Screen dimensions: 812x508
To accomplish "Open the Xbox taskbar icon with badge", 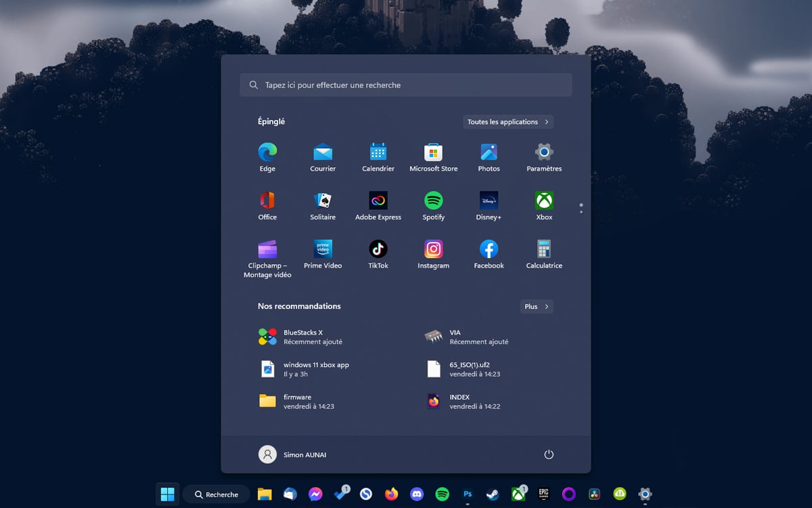I will tap(518, 494).
